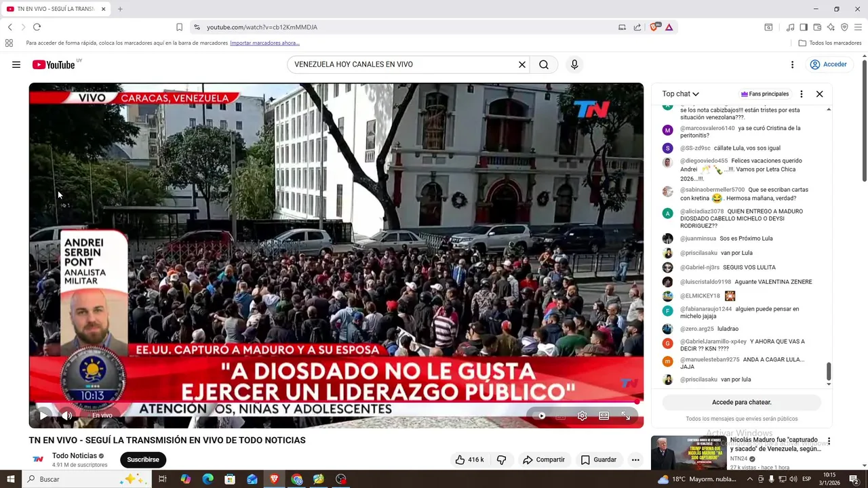Click the 'Nicolás Maduro fue capturado' video title
The image size is (868, 488).
click(x=775, y=444)
